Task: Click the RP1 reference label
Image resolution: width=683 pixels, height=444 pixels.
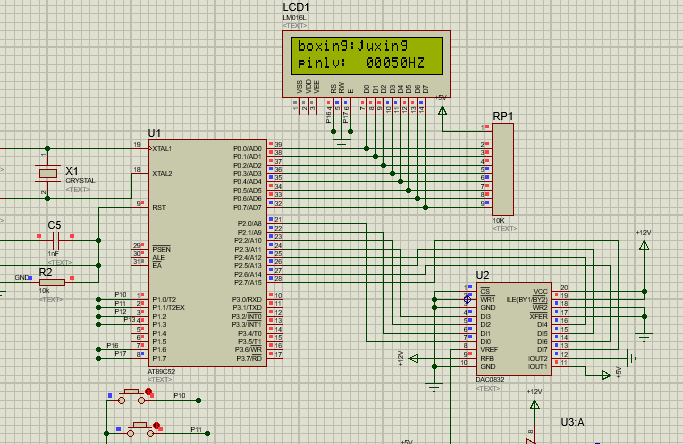Action: (503, 116)
